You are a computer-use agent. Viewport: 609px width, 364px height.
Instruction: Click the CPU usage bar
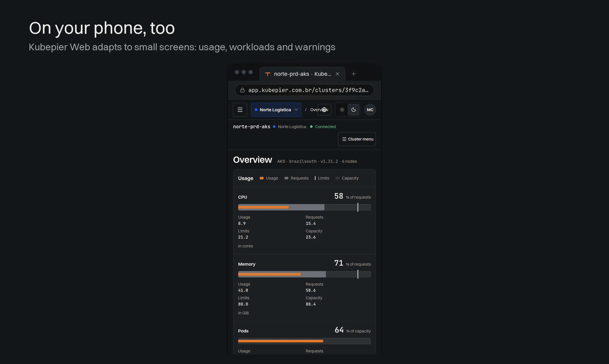(x=304, y=207)
